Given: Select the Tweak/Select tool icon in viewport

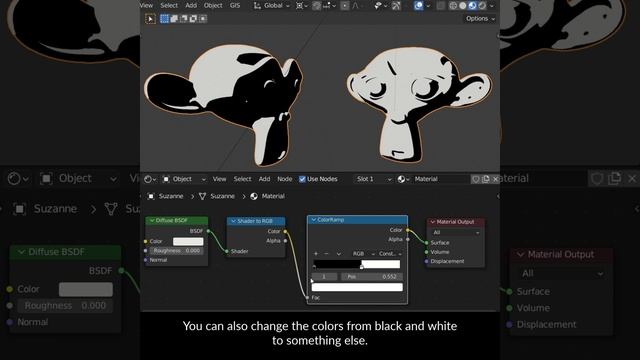Looking at the screenshot, I should tap(150, 19).
